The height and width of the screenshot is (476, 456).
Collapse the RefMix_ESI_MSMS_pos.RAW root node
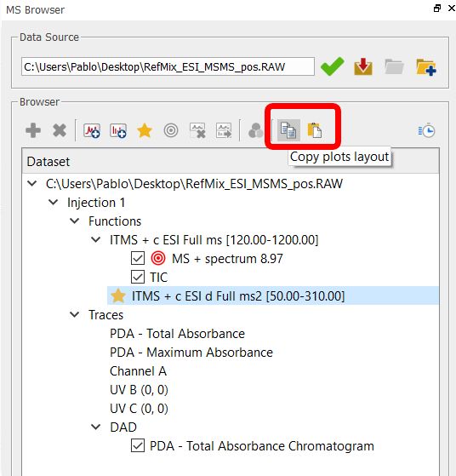(31, 183)
